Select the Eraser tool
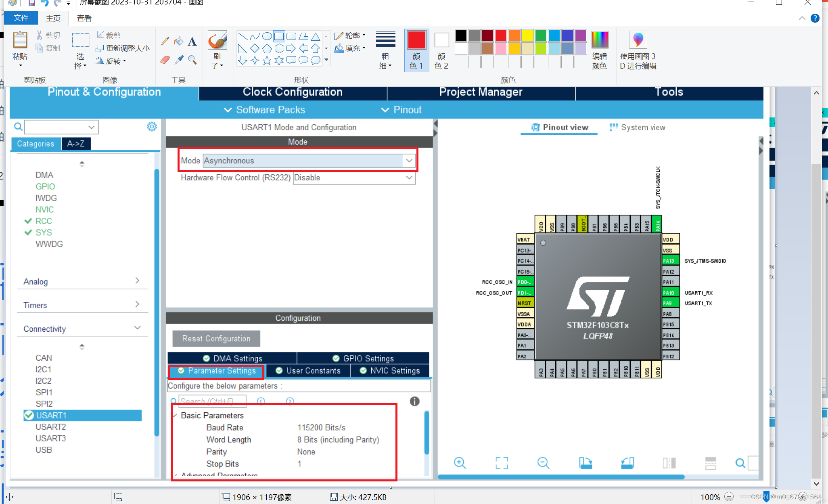Viewport: 828px width, 504px height. pos(165,60)
